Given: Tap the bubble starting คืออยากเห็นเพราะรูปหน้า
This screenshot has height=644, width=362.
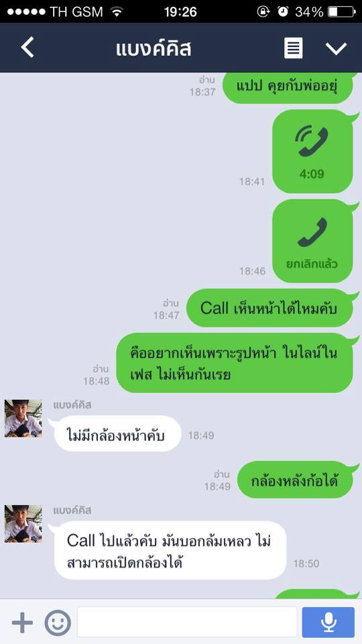Looking at the screenshot, I should [235, 363].
